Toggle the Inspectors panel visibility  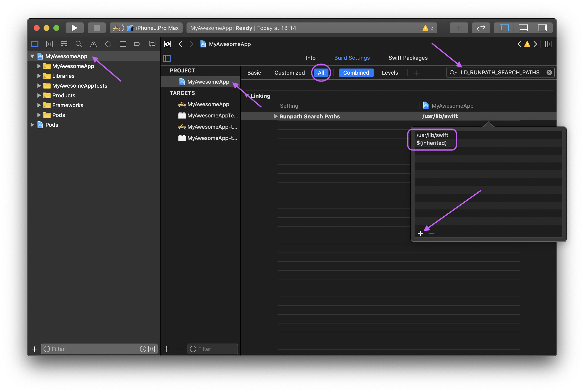coord(542,28)
